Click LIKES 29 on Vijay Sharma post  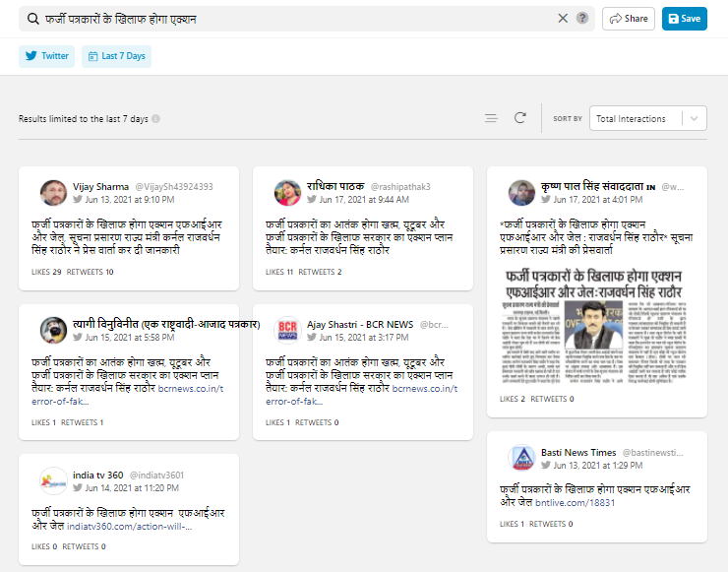pos(46,272)
